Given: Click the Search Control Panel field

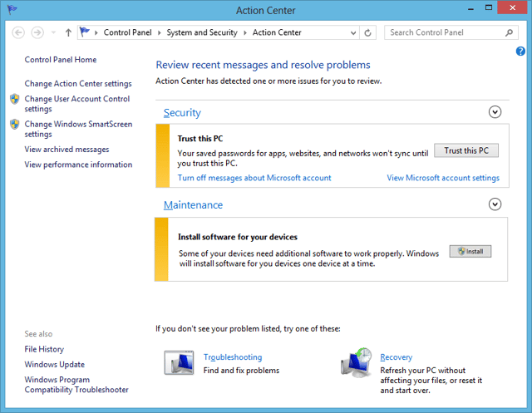Looking at the screenshot, I should (x=451, y=32).
